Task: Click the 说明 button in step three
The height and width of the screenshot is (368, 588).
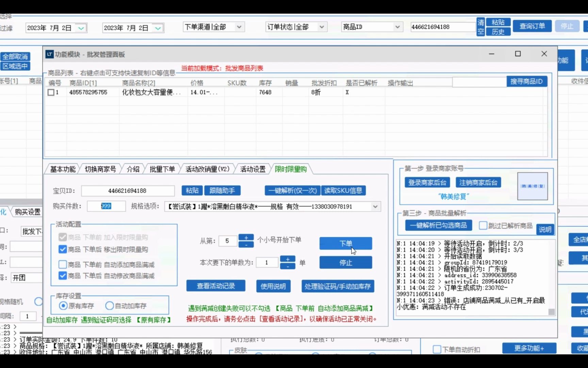Action: [545, 229]
